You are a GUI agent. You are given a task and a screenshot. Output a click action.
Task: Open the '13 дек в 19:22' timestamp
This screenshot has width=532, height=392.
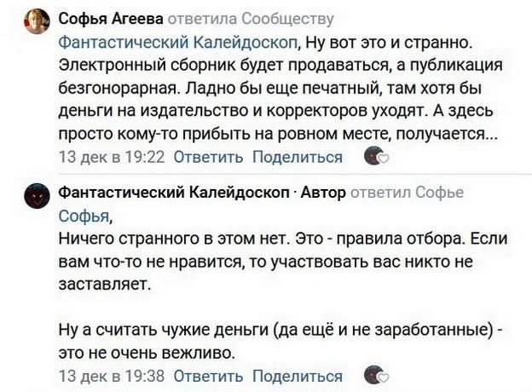[x=111, y=157]
